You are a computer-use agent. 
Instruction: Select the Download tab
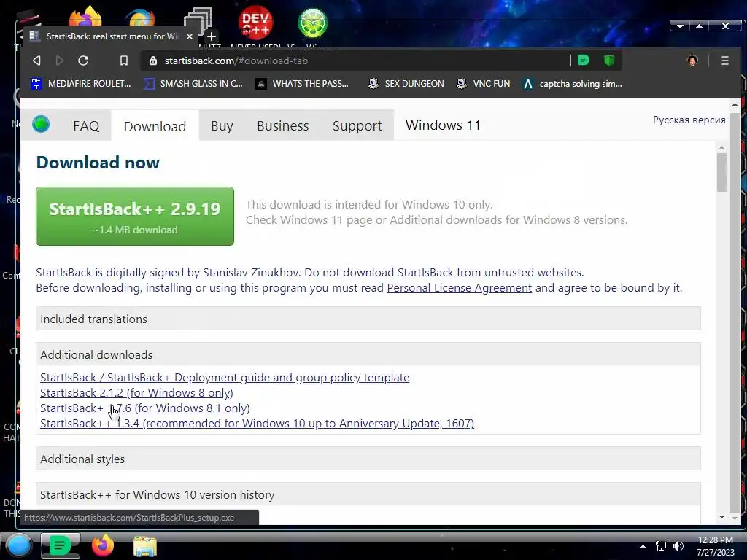[155, 126]
